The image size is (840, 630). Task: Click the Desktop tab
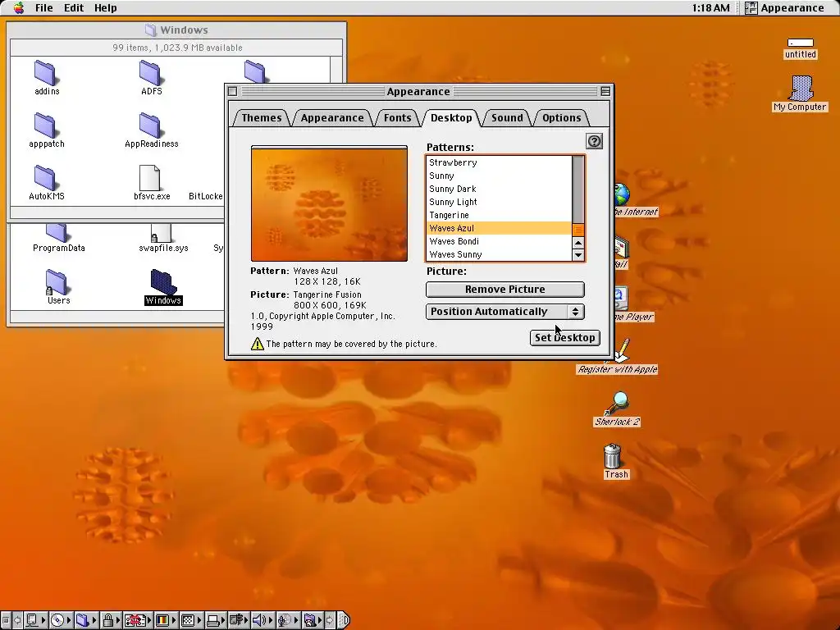451,118
